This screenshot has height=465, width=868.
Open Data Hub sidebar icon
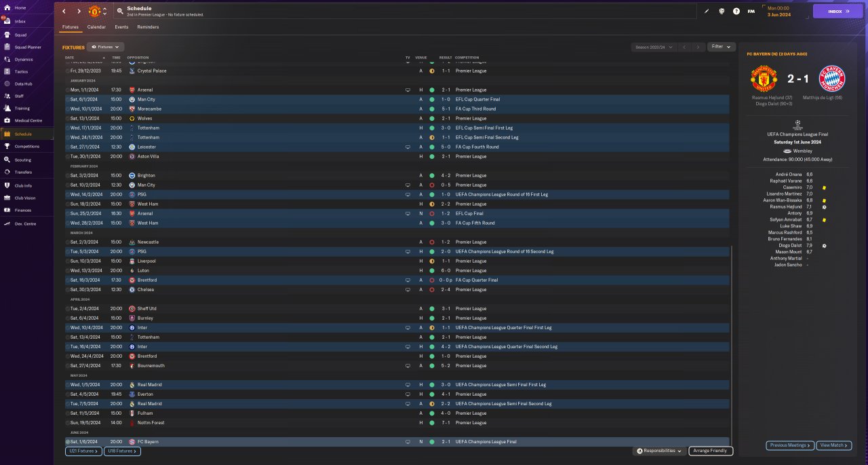6,83
